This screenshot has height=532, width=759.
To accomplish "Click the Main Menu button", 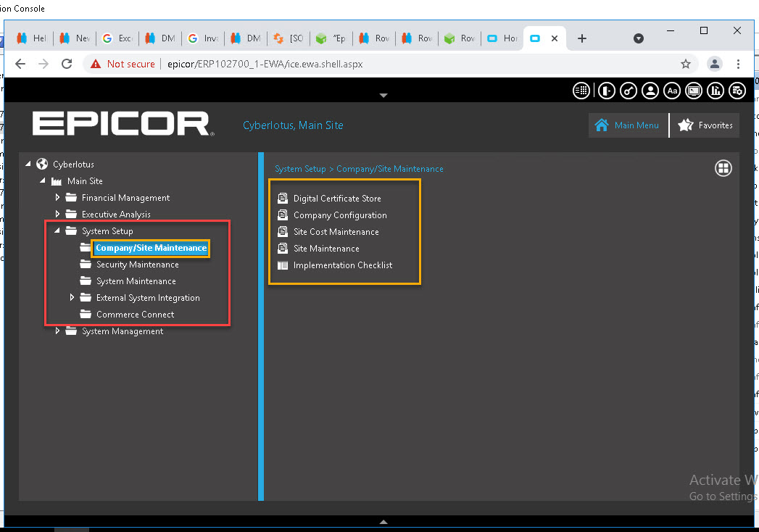I will [628, 125].
